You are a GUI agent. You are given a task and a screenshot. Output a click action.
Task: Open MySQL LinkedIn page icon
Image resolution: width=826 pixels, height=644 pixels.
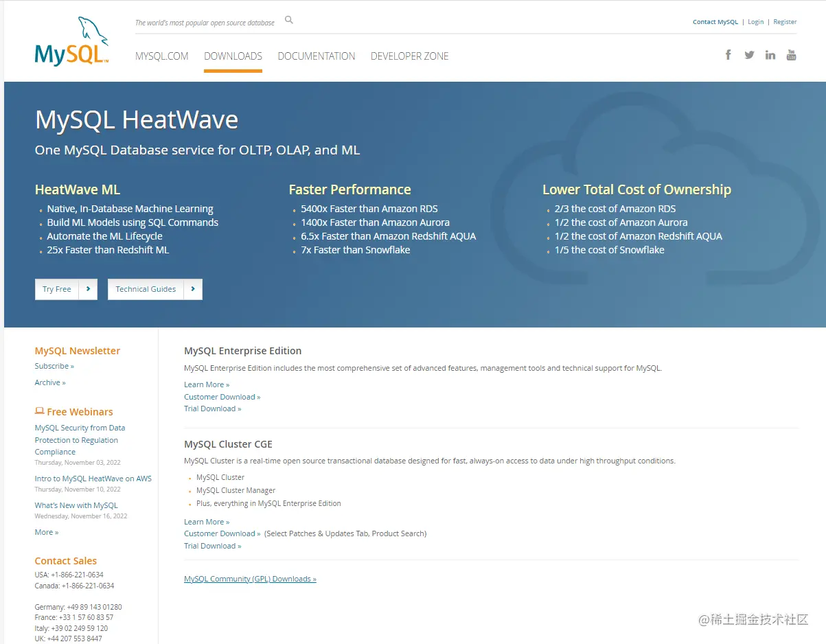point(770,55)
